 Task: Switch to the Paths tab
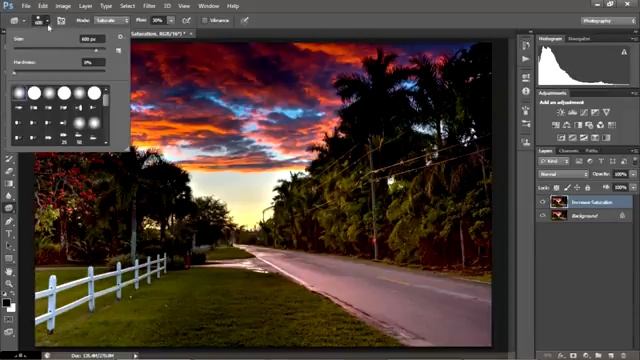(x=591, y=151)
